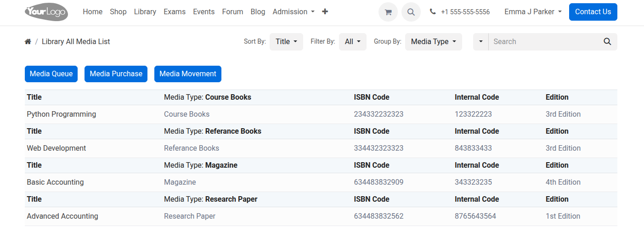Open the Filter By All dropdown
Screen dimensions: 644x249
click(353, 42)
